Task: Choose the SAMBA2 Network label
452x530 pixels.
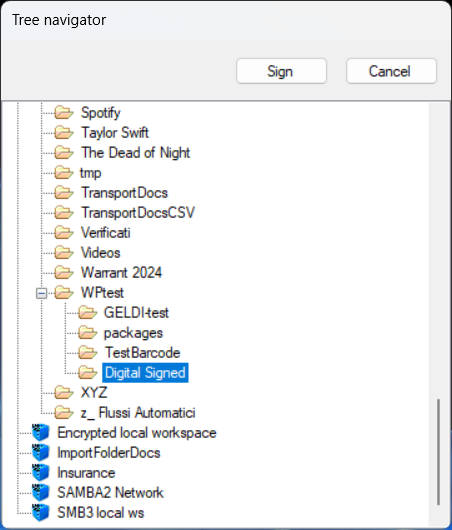Action: (x=110, y=492)
